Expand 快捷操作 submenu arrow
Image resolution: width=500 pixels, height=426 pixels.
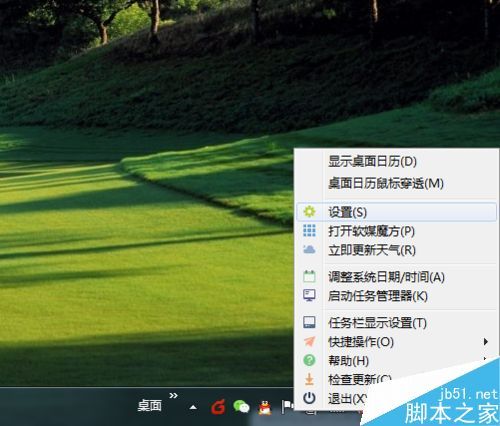point(486,342)
